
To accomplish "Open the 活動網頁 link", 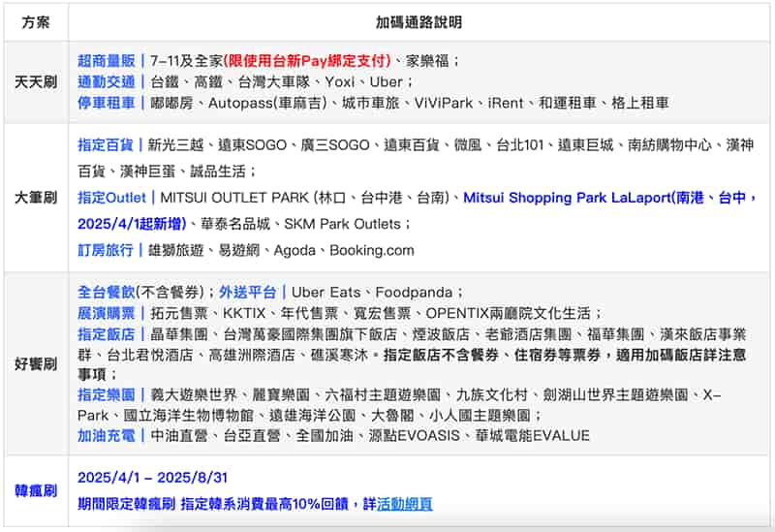I will click(404, 504).
